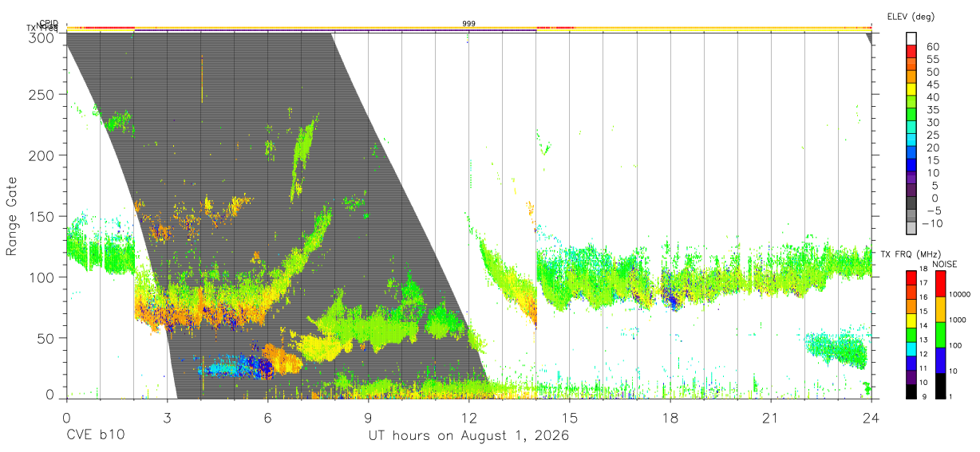Image resolution: width=980 pixels, height=452 pixels.
Task: Click the '100' tick on Range Gate axis
Action: point(42,277)
